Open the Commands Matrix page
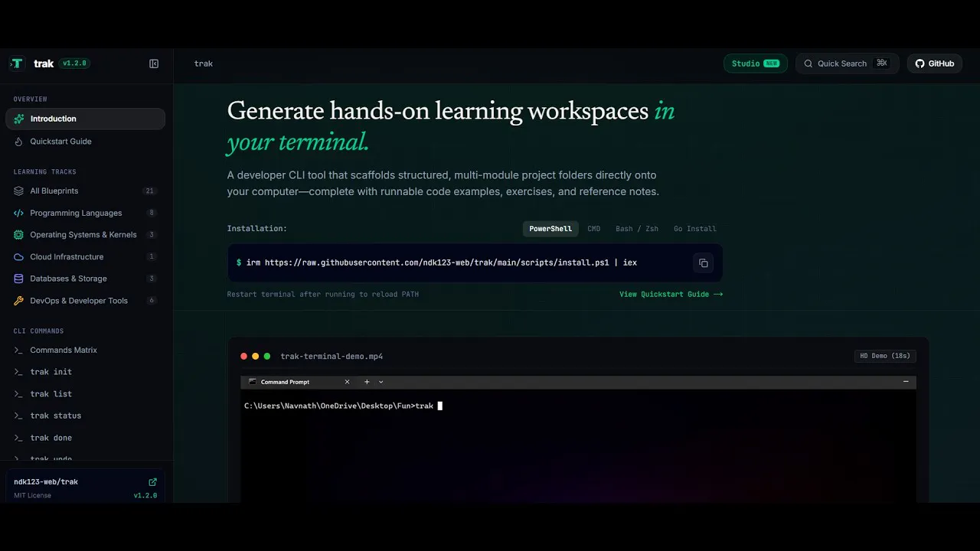The width and height of the screenshot is (980, 551). (85, 350)
